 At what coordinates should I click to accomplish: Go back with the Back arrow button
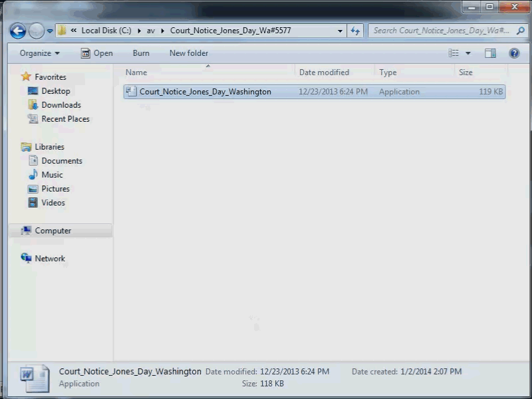coord(18,31)
